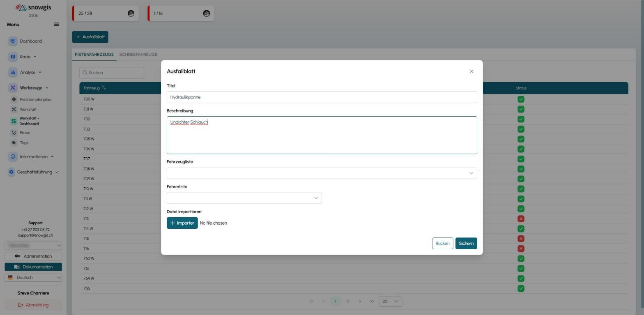Click the Abmeldung logout button
The image size is (644, 315).
(33, 305)
